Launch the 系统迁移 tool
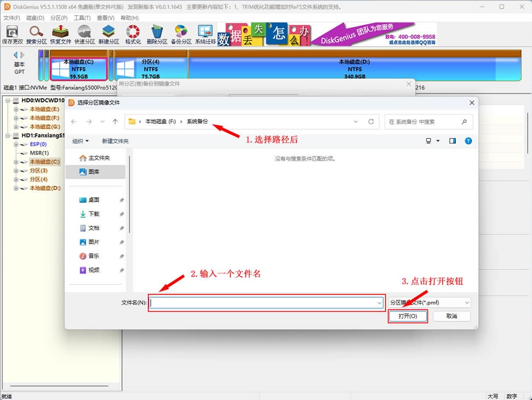The width and height of the screenshot is (532, 400). pos(205,34)
